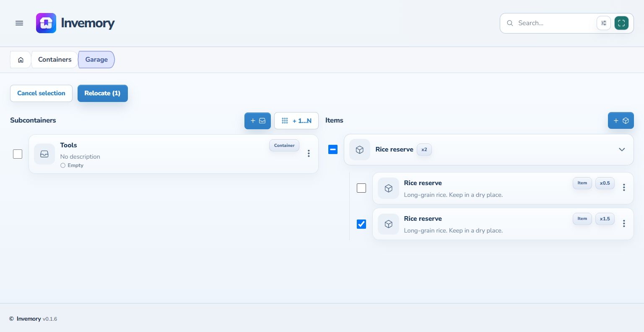Toggle the Rice reserve group checkbox
This screenshot has width=644, height=332.
[333, 149]
